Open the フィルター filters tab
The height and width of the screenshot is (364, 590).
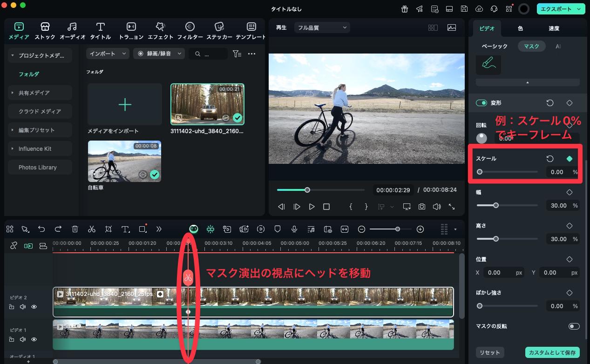(x=190, y=31)
